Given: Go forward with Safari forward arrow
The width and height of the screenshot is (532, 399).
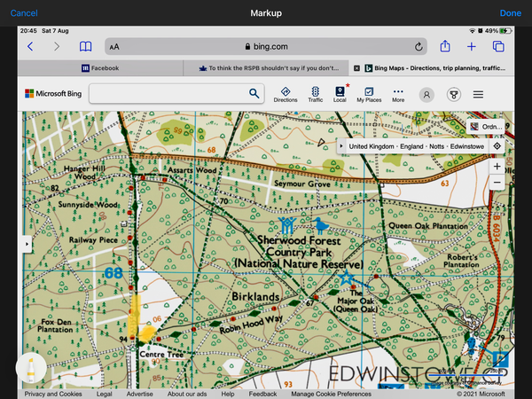Looking at the screenshot, I should 57,46.
